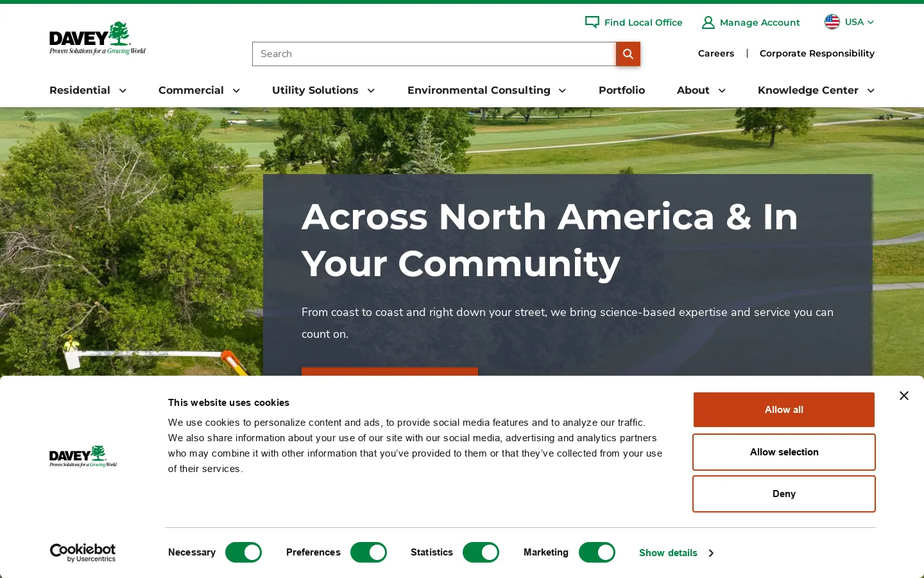Image resolution: width=924 pixels, height=578 pixels.
Task: Expand Show details chevron in cookie banner
Action: pos(711,553)
